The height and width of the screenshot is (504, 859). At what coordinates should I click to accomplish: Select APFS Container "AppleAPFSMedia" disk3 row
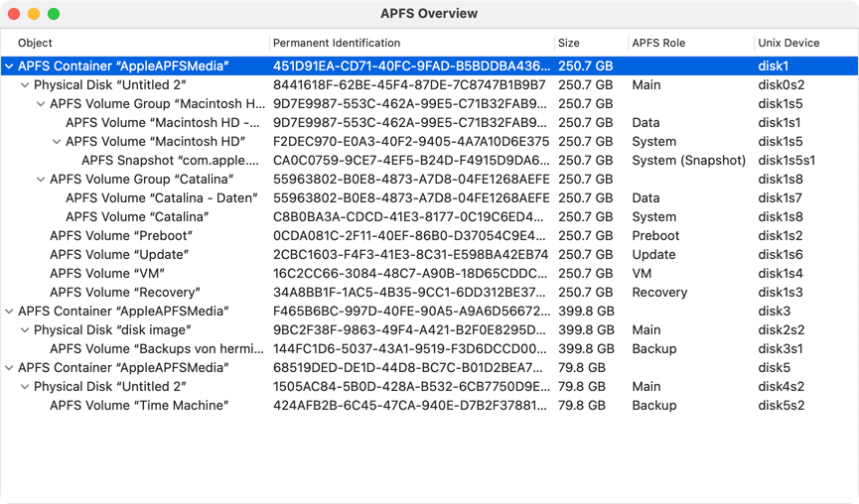[x=429, y=312]
